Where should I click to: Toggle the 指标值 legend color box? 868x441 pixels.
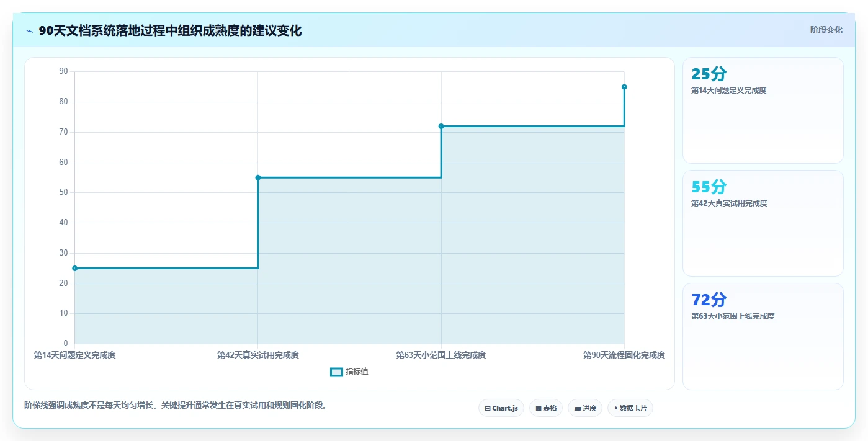coord(336,372)
